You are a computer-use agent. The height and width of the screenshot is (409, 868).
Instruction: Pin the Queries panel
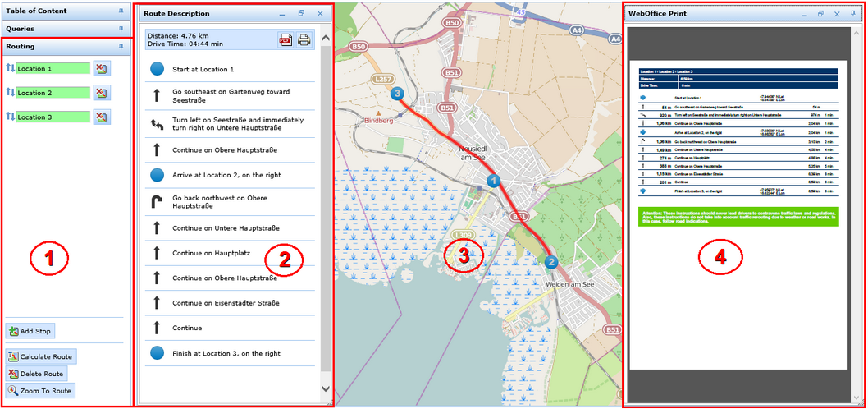(x=121, y=29)
